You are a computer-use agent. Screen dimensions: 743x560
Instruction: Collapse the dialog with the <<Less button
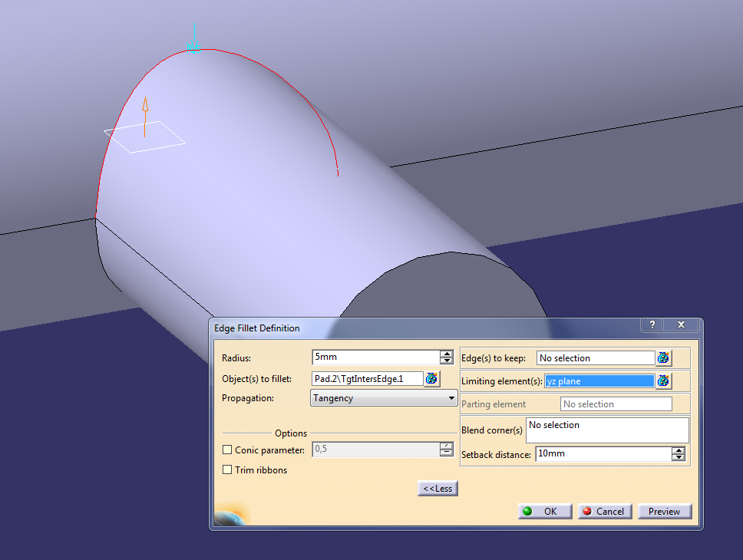click(438, 489)
